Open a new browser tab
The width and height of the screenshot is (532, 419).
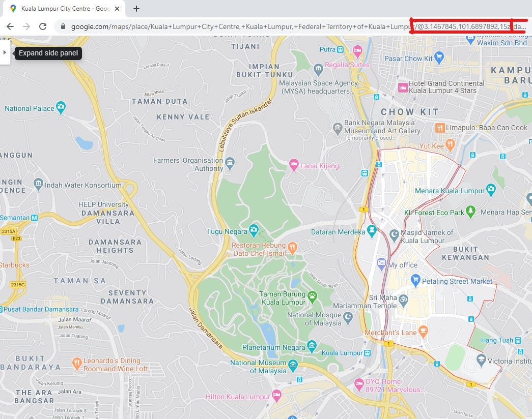pyautogui.click(x=136, y=9)
